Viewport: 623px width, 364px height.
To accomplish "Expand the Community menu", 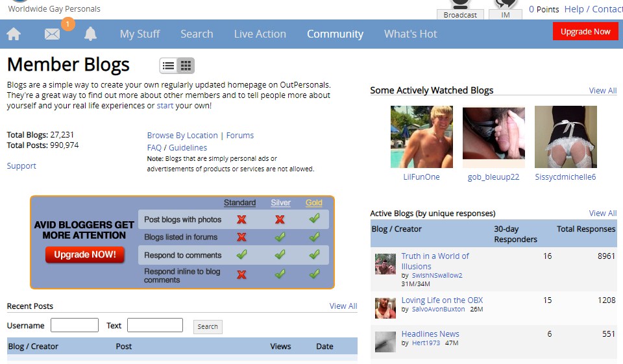I will [335, 34].
